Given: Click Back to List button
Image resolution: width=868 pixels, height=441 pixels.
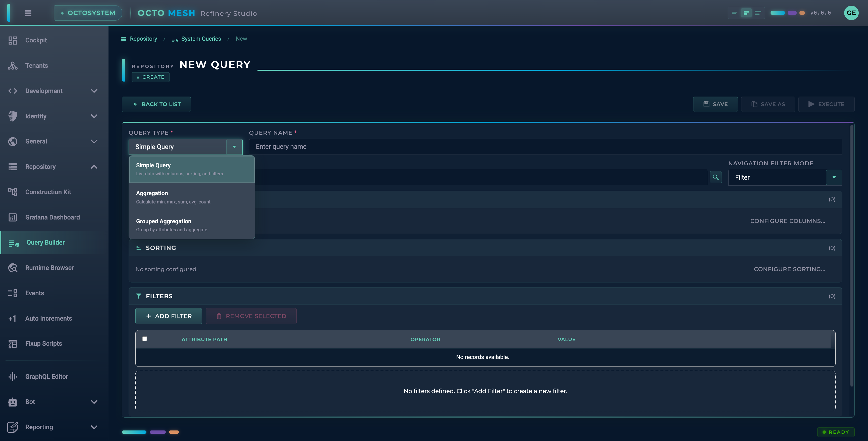Looking at the screenshot, I should coord(156,104).
